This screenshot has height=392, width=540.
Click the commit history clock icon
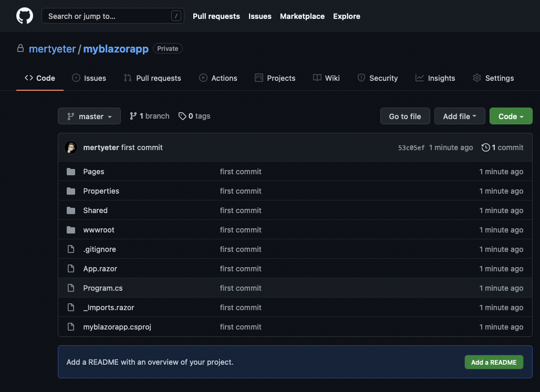click(485, 147)
